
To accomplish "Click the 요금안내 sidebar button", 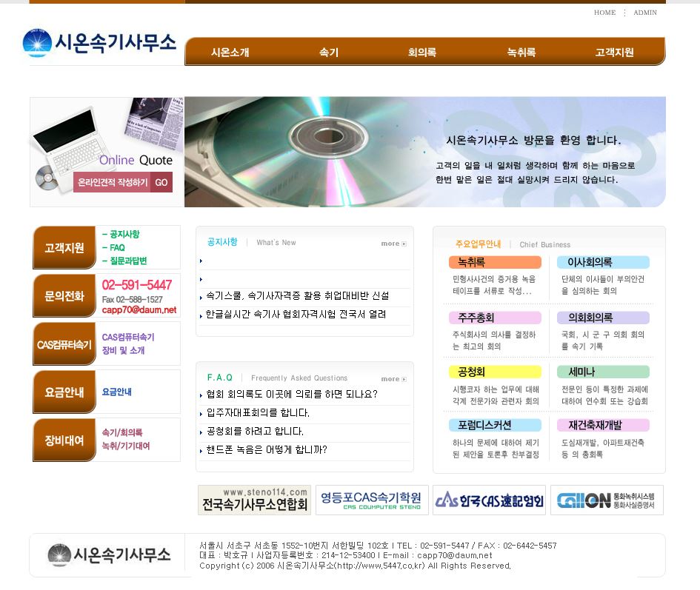I will (64, 392).
